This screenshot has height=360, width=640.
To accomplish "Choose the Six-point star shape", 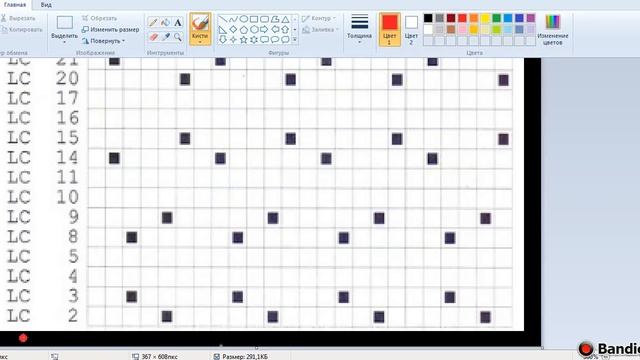I will click(254, 40).
